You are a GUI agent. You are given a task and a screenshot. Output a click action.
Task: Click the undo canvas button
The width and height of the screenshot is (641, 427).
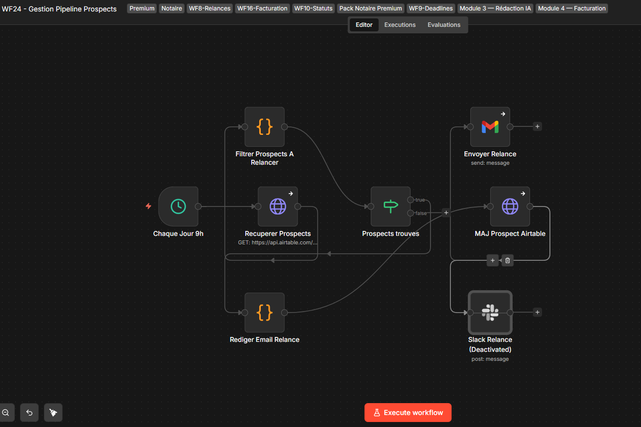point(29,412)
